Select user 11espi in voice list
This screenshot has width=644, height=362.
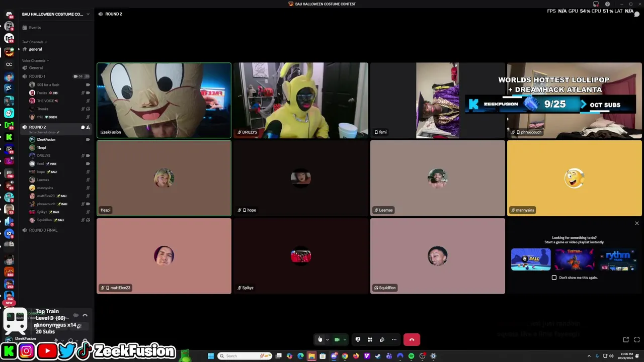tap(59, 148)
